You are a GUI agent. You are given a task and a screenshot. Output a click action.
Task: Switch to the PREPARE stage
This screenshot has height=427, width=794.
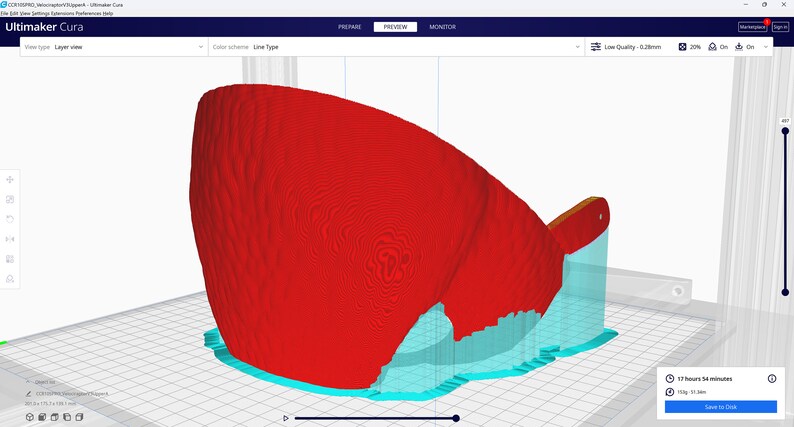coord(350,27)
